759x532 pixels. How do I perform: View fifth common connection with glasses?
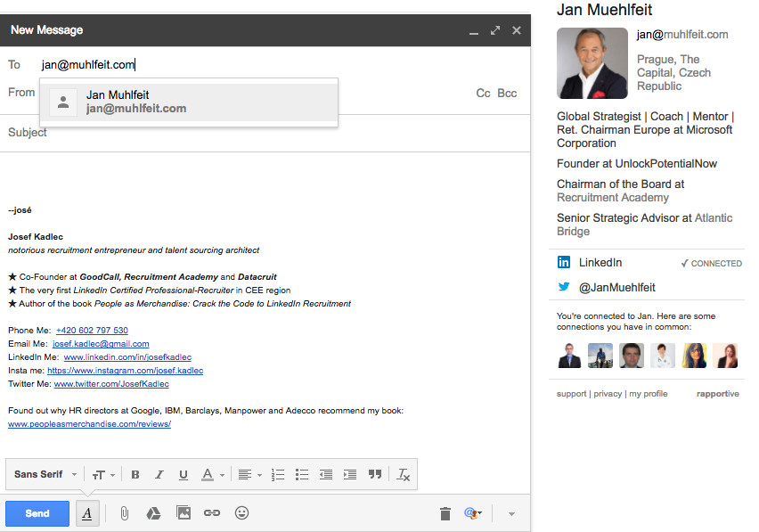(x=694, y=356)
